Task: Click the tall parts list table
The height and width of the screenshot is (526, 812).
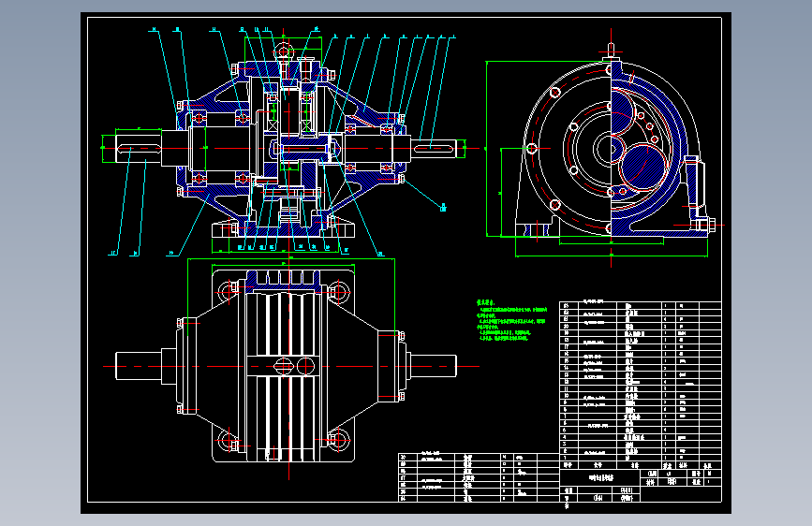Action: tap(641, 386)
